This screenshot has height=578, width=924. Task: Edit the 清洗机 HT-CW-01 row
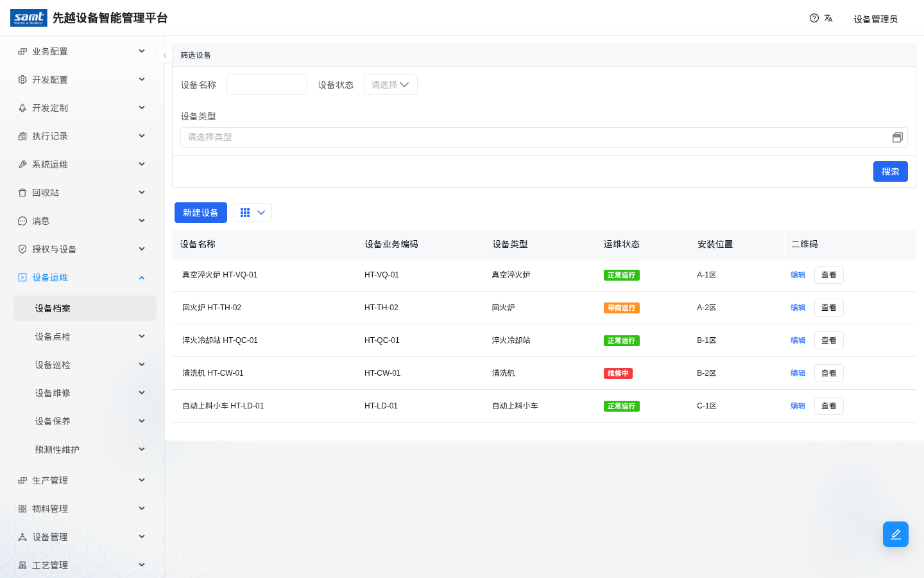(798, 373)
